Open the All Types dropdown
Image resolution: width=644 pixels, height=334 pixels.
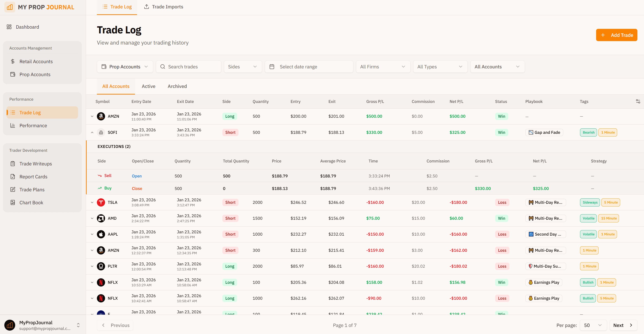tap(440, 67)
